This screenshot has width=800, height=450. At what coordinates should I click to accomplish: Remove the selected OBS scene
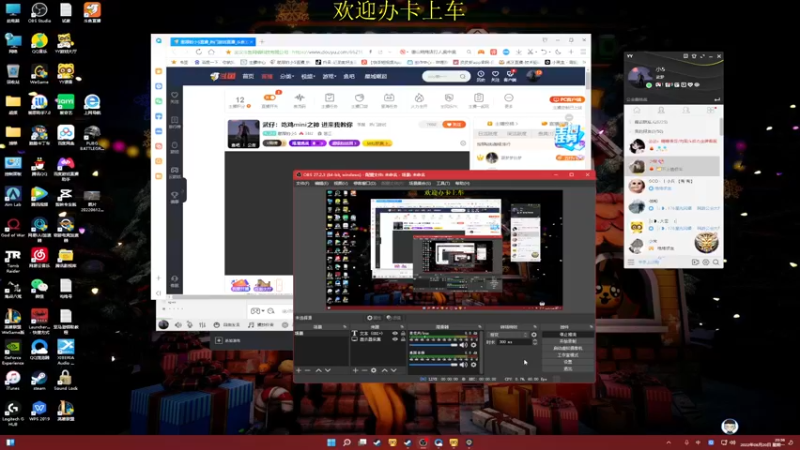[308, 370]
